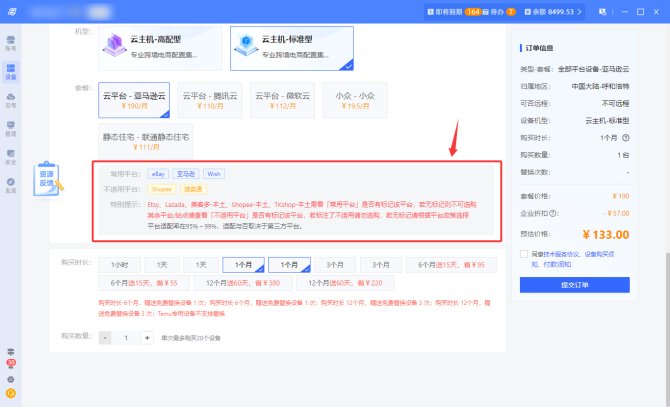Image resolution: width=670 pixels, height=408 pixels.
Task: Open notifications with the red 30 badge
Action: (x=11, y=364)
